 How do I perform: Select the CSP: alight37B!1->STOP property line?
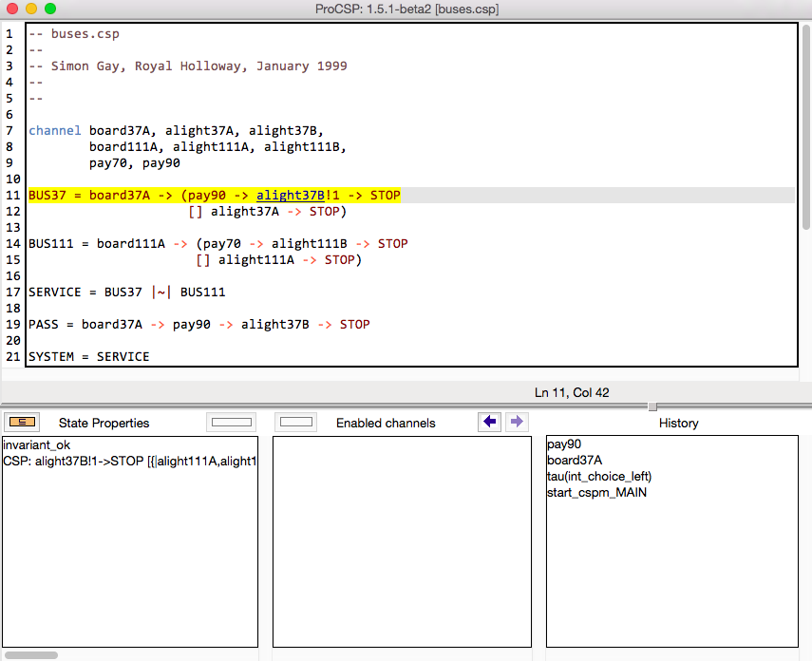click(x=129, y=461)
